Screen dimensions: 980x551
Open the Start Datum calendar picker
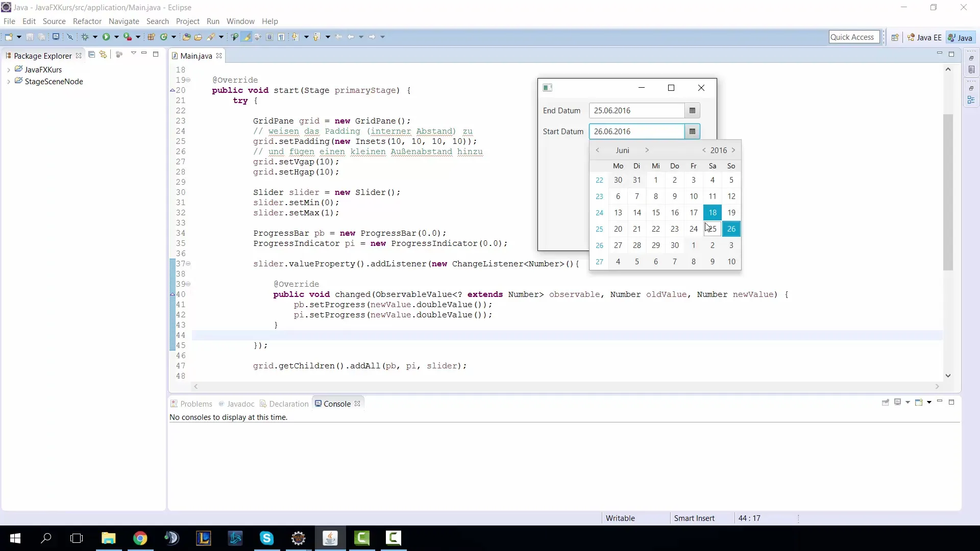click(692, 132)
